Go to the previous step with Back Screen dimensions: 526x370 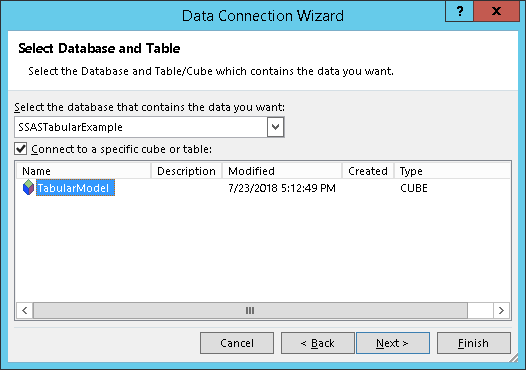317,343
